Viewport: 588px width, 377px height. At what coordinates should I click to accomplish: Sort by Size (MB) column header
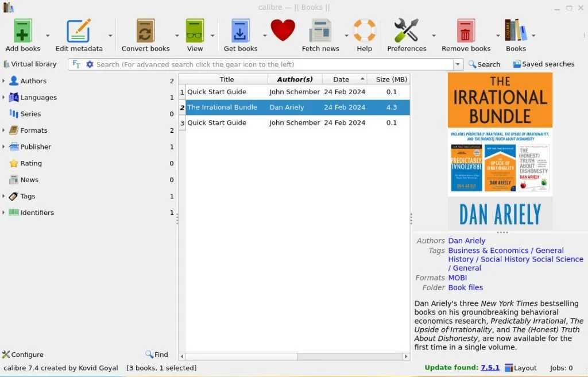pyautogui.click(x=388, y=79)
